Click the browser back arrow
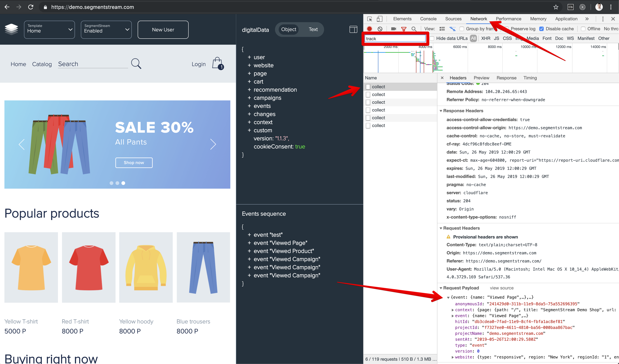 [x=7, y=7]
